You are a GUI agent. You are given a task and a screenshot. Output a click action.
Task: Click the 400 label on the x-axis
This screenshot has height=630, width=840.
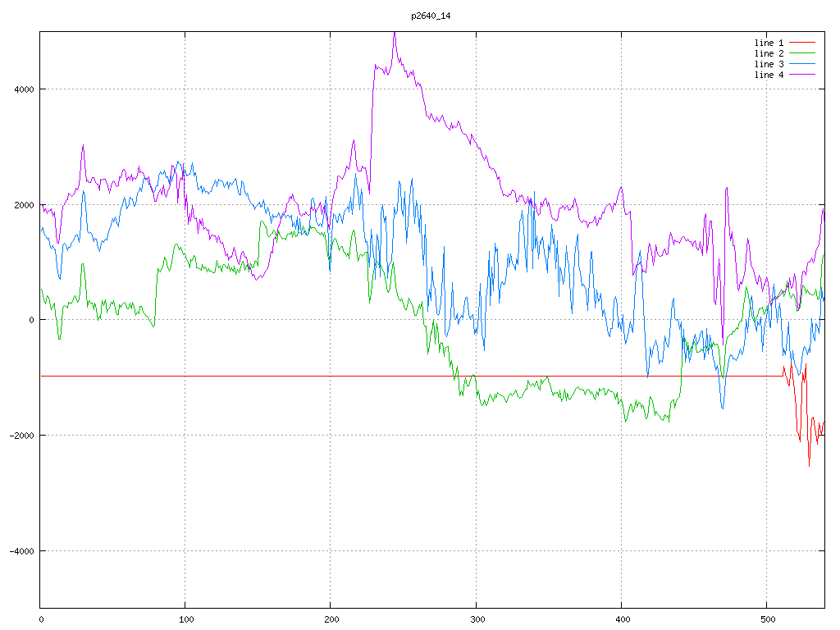click(x=621, y=620)
